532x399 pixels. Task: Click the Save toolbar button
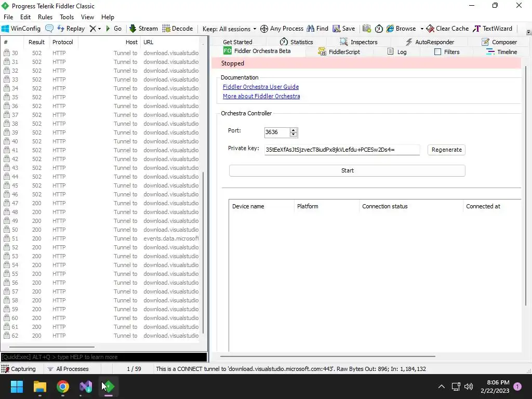tap(344, 29)
